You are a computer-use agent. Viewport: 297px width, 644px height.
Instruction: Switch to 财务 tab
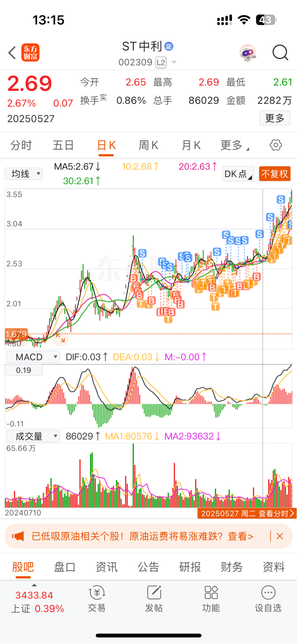click(232, 567)
